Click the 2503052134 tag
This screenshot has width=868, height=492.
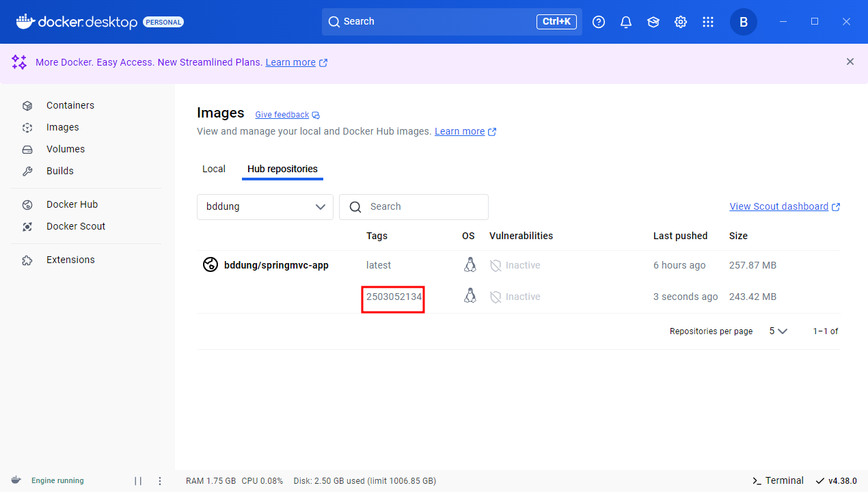(x=394, y=297)
